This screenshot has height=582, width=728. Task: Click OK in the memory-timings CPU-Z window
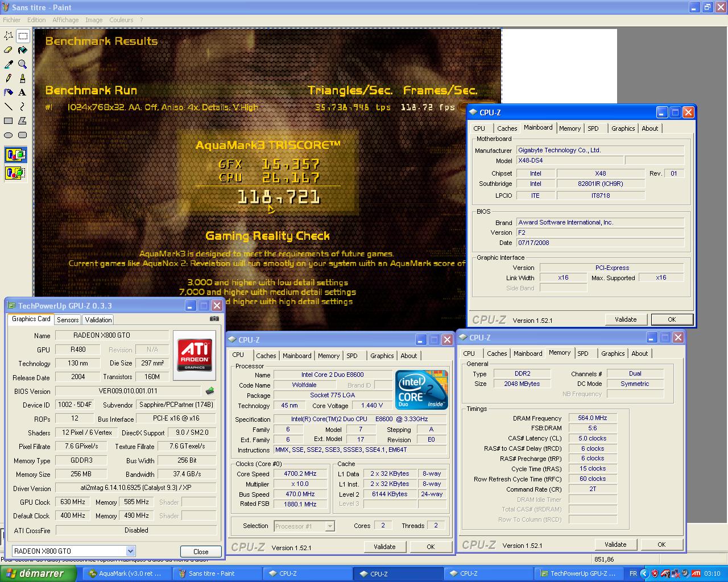click(x=661, y=544)
